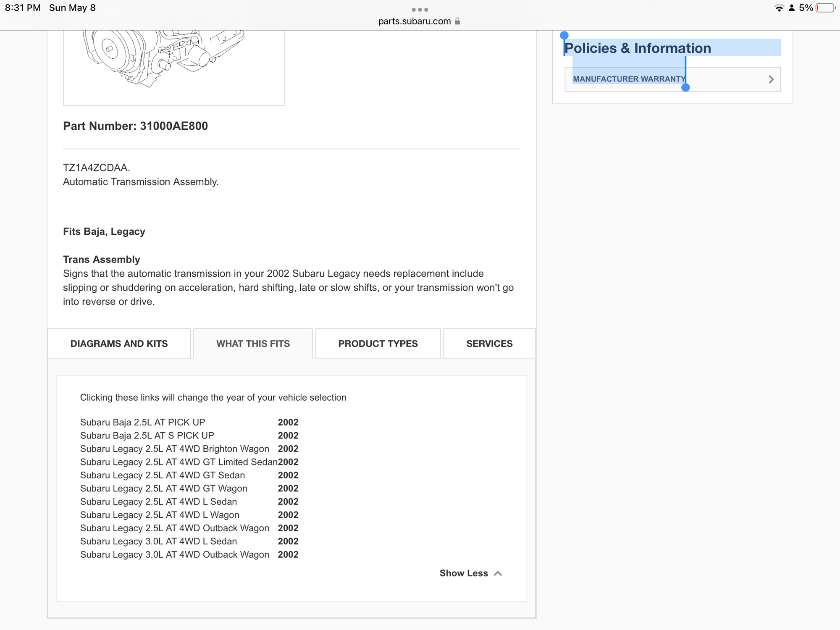Open the Product Types tab

tap(378, 344)
